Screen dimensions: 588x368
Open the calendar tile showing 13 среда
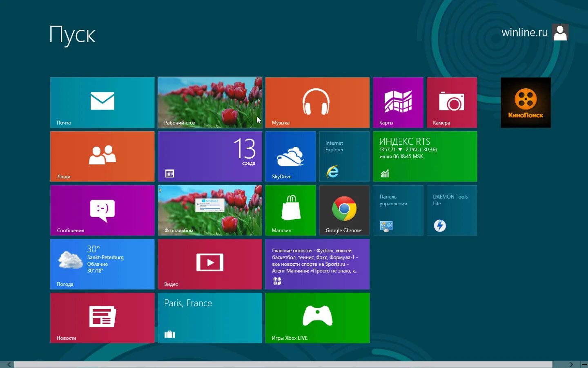tap(210, 156)
